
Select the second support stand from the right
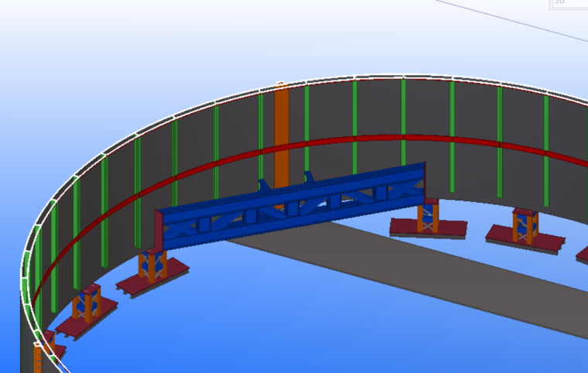pyautogui.click(x=525, y=227)
